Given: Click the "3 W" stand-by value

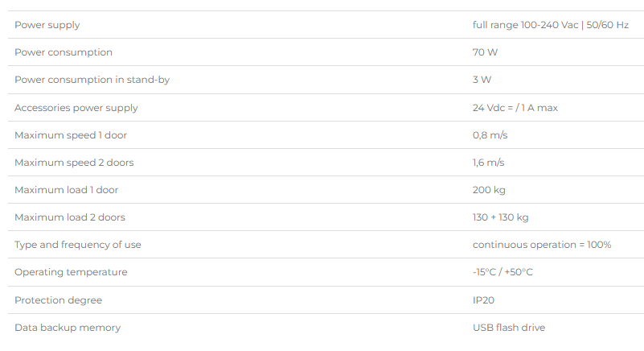Looking at the screenshot, I should [x=482, y=80].
